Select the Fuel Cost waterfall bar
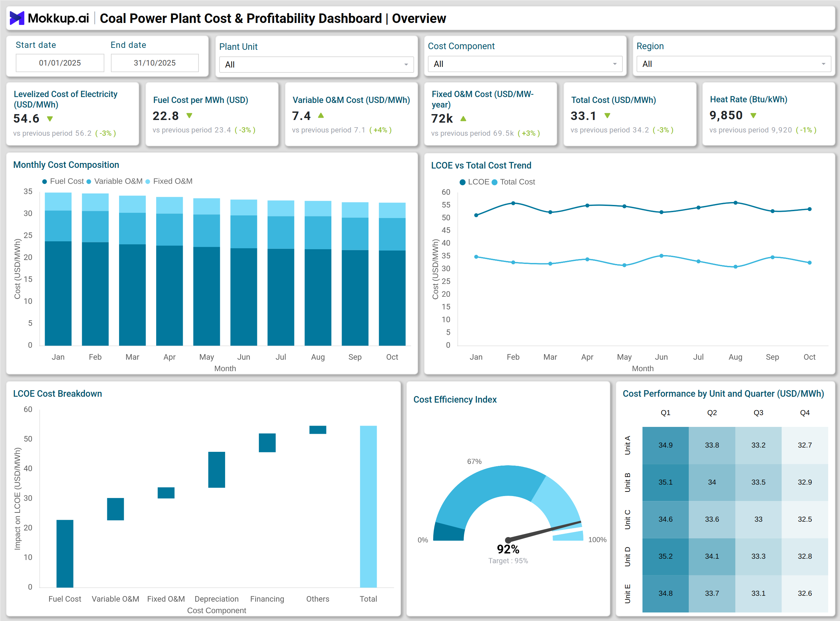Image resolution: width=840 pixels, height=621 pixels. click(x=65, y=554)
